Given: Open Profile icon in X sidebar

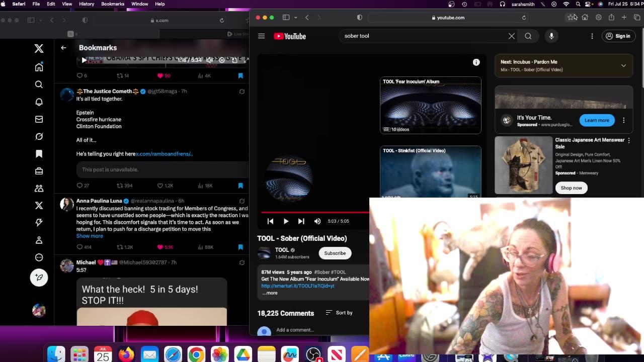Looking at the screenshot, I should point(39,240).
